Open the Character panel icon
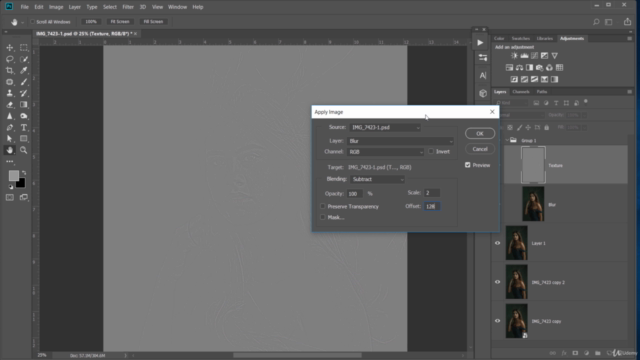Viewport: 640px width, 360px height. [x=483, y=76]
